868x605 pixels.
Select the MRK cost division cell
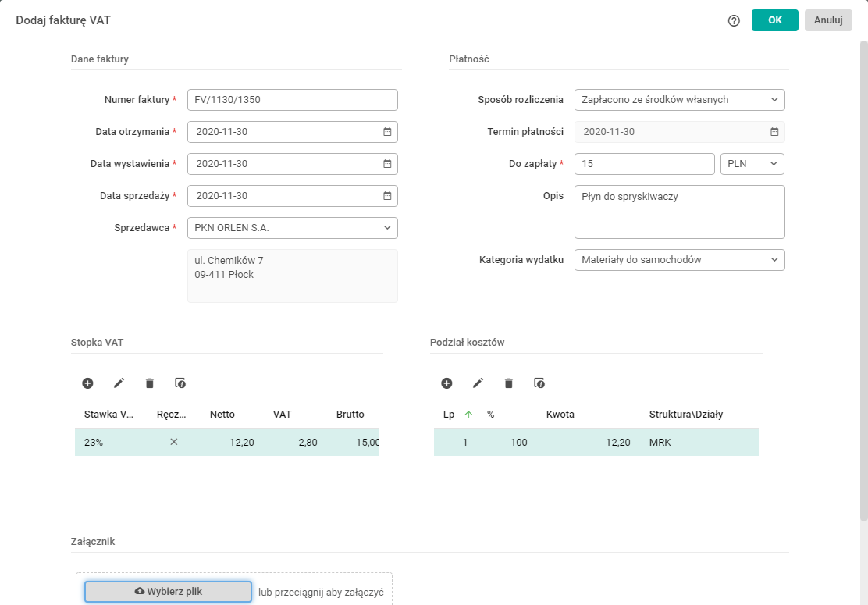click(660, 443)
